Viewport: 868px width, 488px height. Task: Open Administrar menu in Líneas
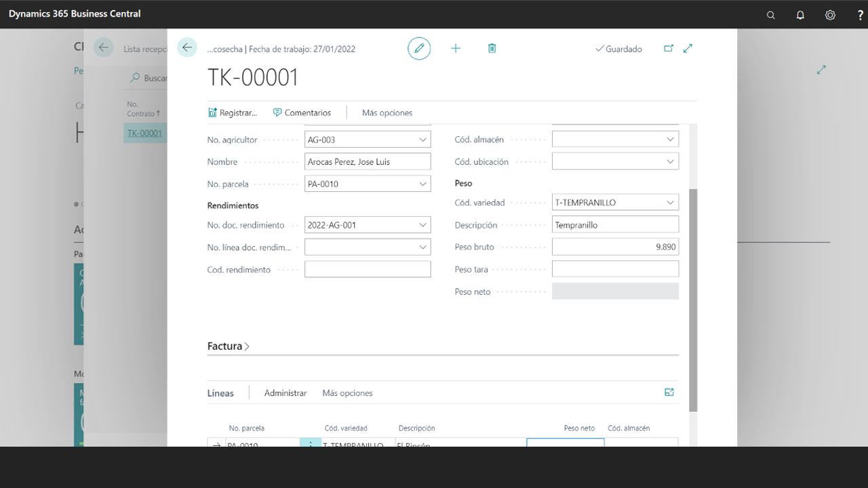285,393
